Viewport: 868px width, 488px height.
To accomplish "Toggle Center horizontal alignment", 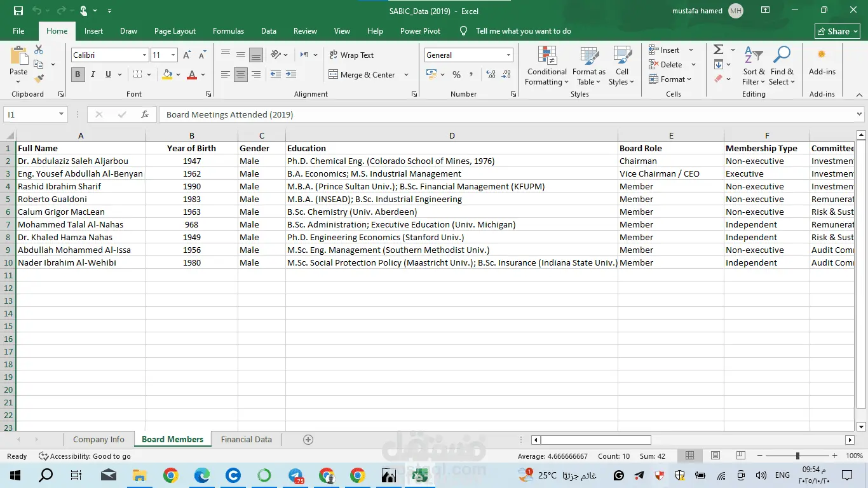I will 241,75.
